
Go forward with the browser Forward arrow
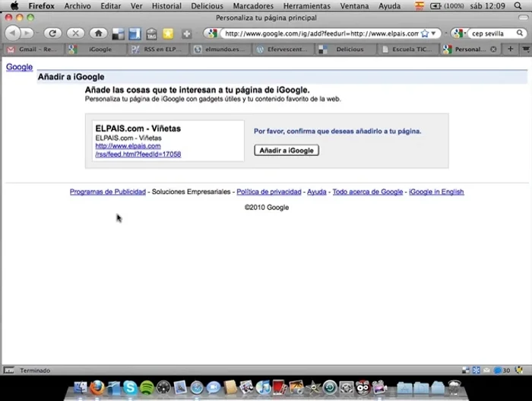click(x=27, y=33)
